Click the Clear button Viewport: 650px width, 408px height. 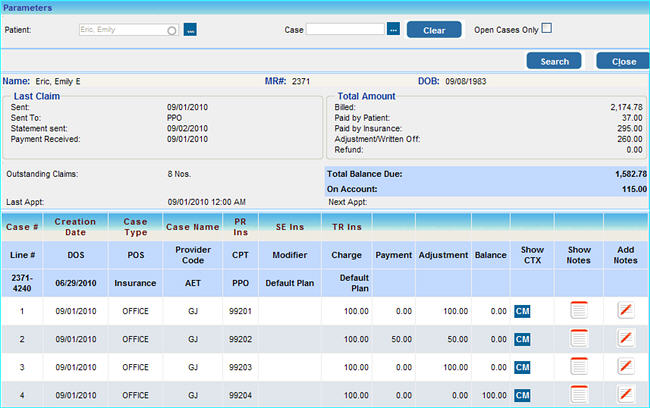pyautogui.click(x=434, y=30)
